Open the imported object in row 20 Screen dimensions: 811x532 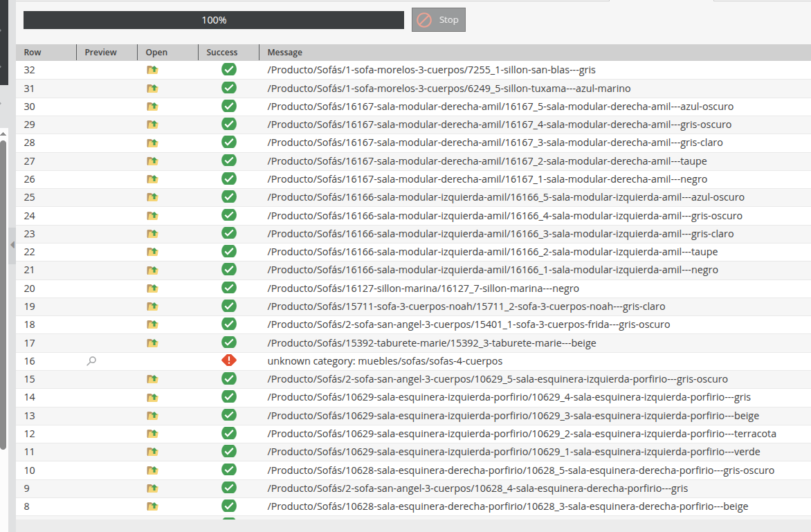click(152, 288)
